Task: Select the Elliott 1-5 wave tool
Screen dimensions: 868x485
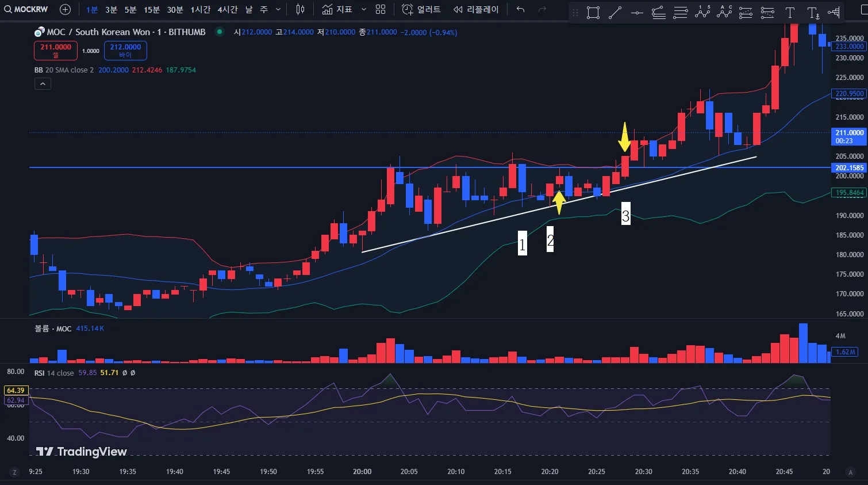Action: point(702,12)
